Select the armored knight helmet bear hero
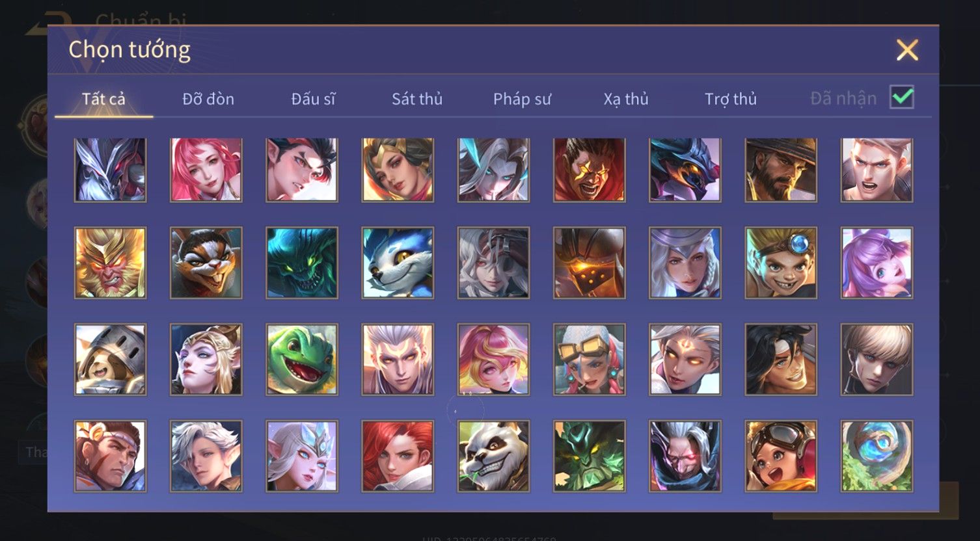The image size is (980, 541). click(111, 360)
